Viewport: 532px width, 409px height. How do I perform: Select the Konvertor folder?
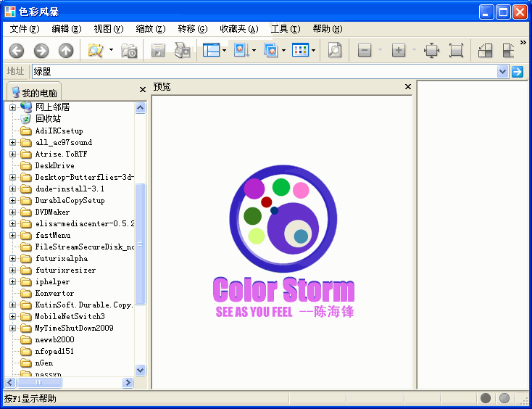[x=54, y=293]
